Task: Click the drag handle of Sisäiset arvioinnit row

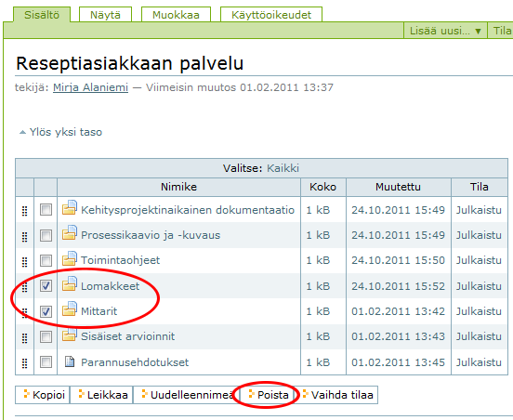Action: pos(24,338)
